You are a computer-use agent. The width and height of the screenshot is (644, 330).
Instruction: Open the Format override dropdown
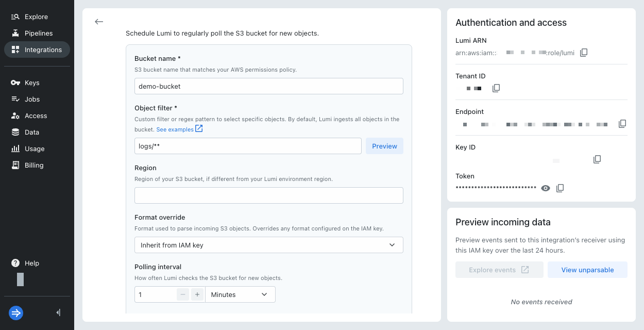point(269,245)
